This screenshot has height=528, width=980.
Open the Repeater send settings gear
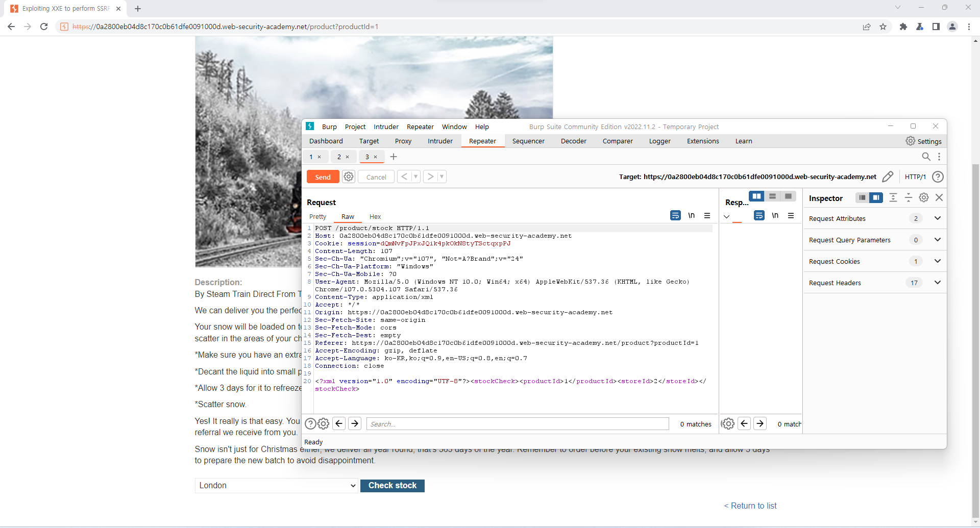[349, 177]
